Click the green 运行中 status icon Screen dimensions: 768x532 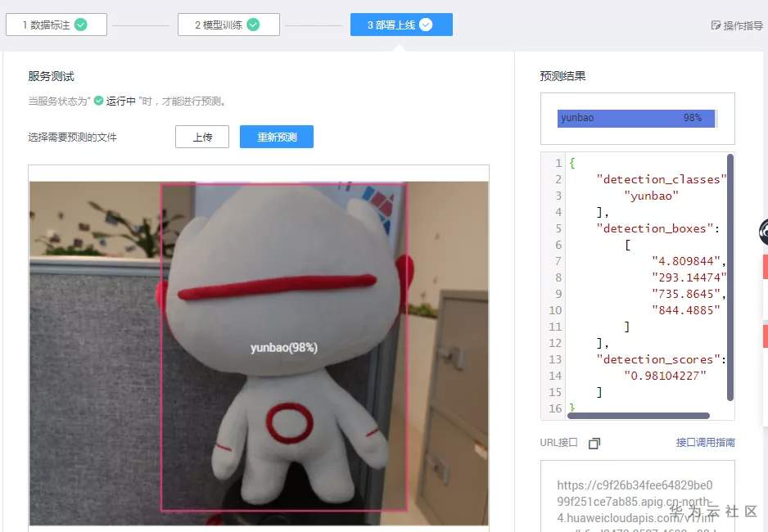pyautogui.click(x=98, y=101)
